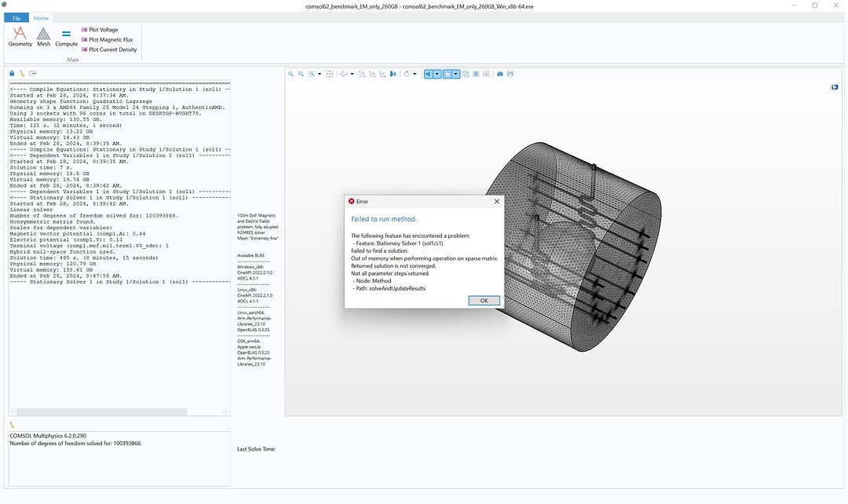Click the Zoom In magnifier icon
This screenshot has height=504, width=848.
[x=291, y=73]
